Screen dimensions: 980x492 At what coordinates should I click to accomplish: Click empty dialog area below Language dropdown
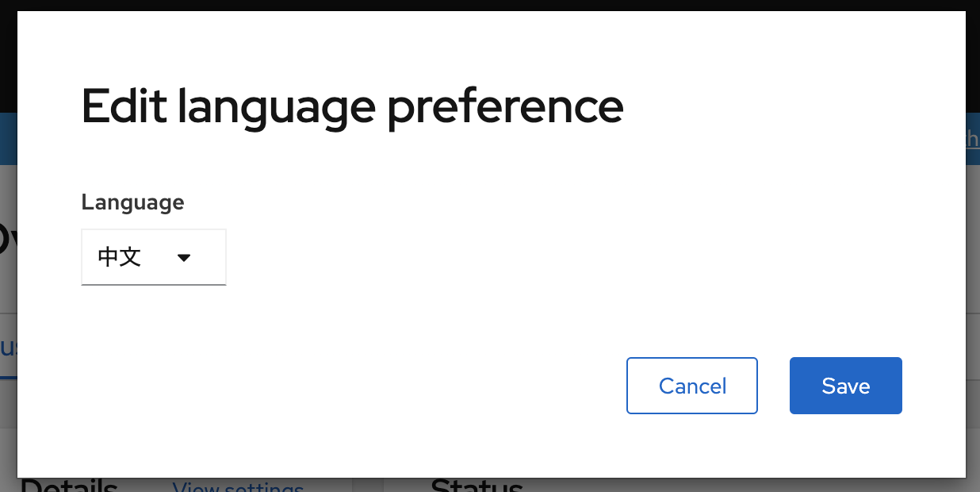click(153, 325)
